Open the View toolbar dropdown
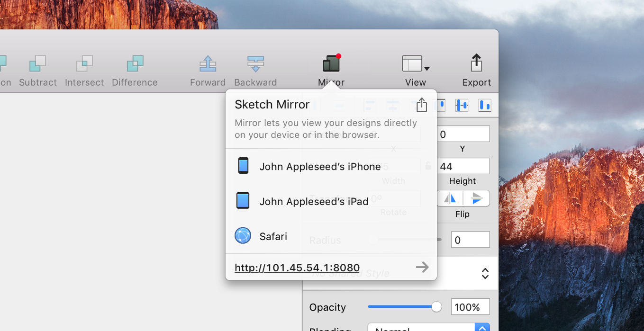The height and width of the screenshot is (331, 644). [x=415, y=63]
